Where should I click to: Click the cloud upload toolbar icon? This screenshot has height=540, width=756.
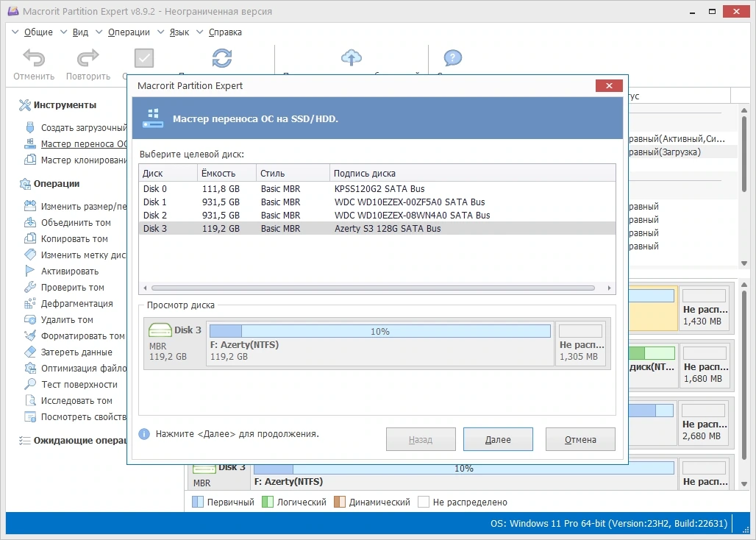352,57
